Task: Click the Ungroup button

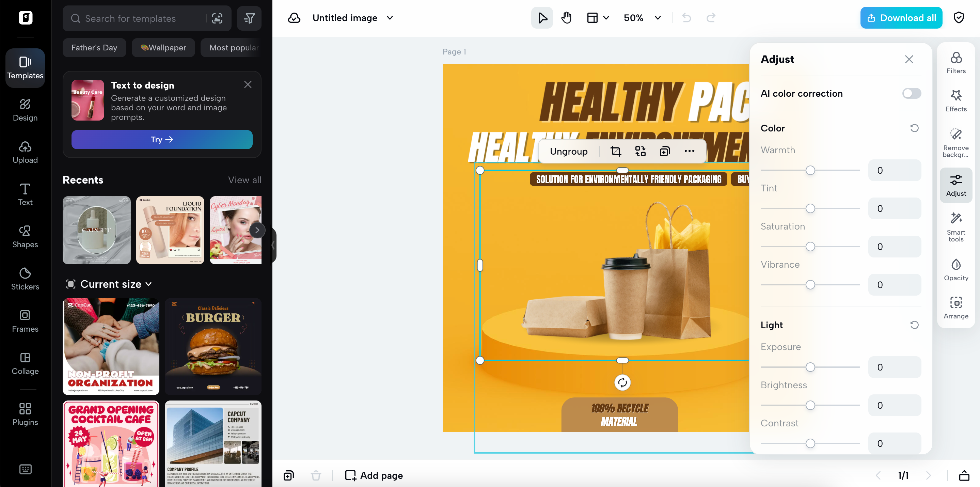Action: [x=568, y=152]
